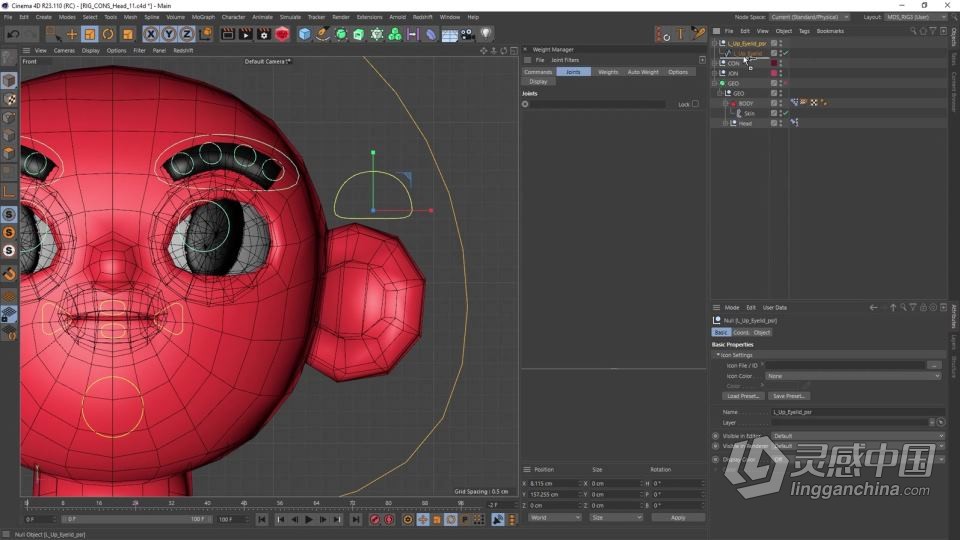The height and width of the screenshot is (540, 960).
Task: Click Display tab in Weight Manager
Action: coord(538,81)
